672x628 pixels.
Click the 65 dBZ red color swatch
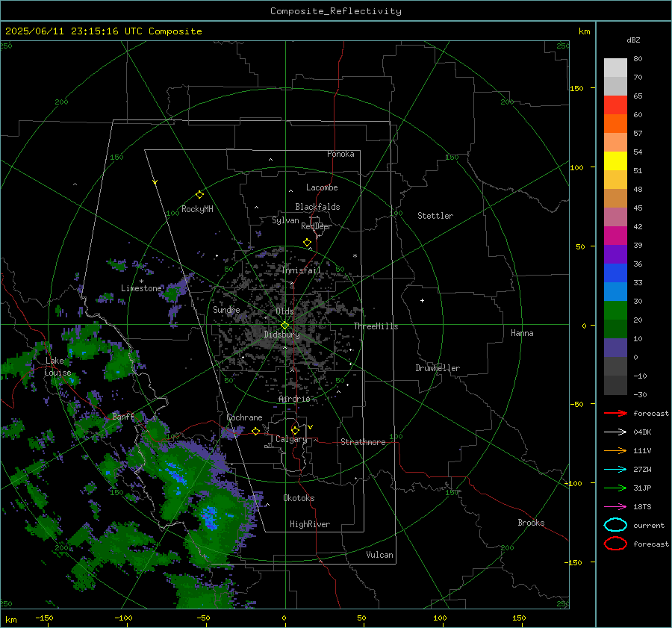click(x=615, y=105)
